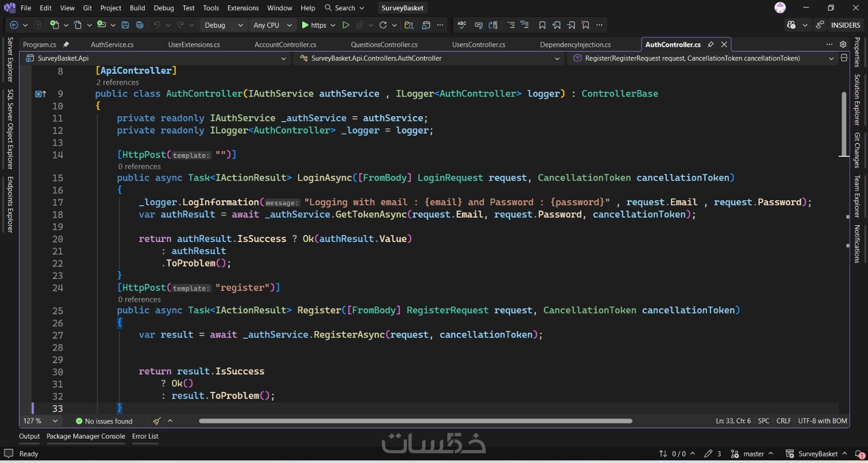Click the 'Ln: 33, Ch: 6' position indicator
Viewport: 868px width, 463px height.
pyautogui.click(x=733, y=421)
